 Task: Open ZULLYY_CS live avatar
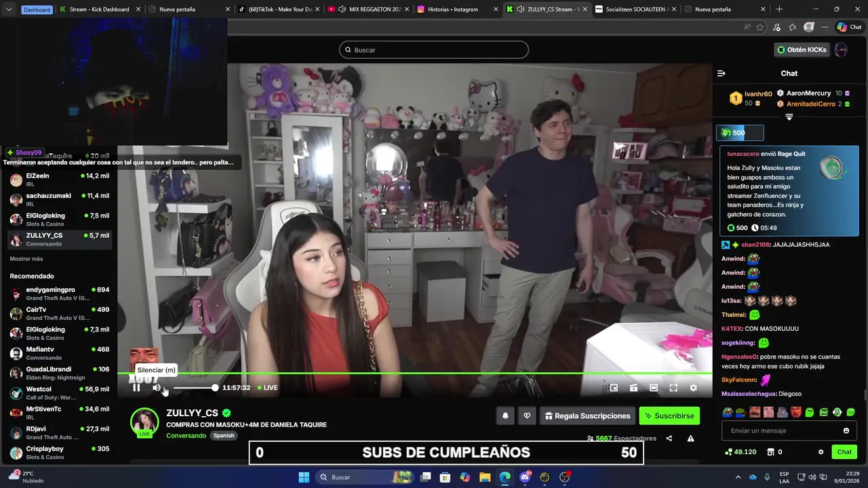click(x=144, y=422)
